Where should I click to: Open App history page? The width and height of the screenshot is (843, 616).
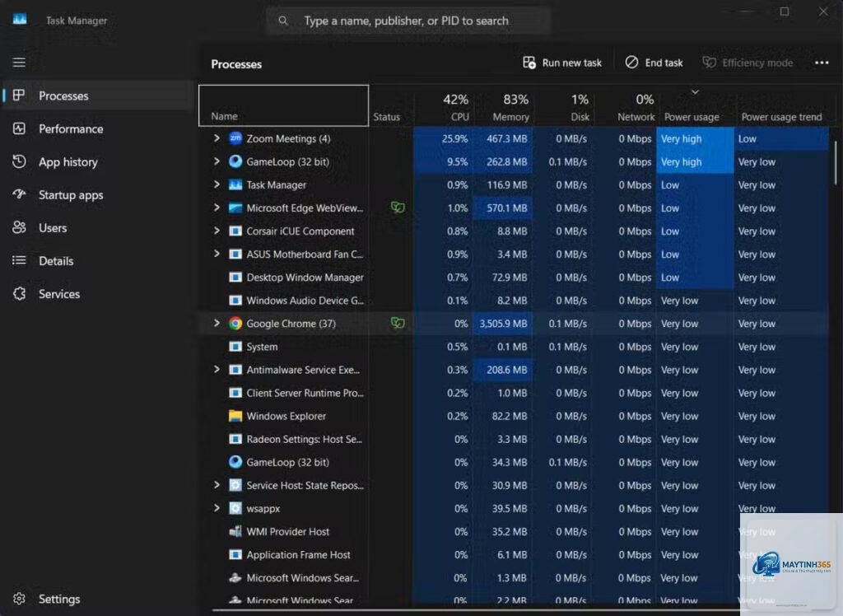(99, 162)
